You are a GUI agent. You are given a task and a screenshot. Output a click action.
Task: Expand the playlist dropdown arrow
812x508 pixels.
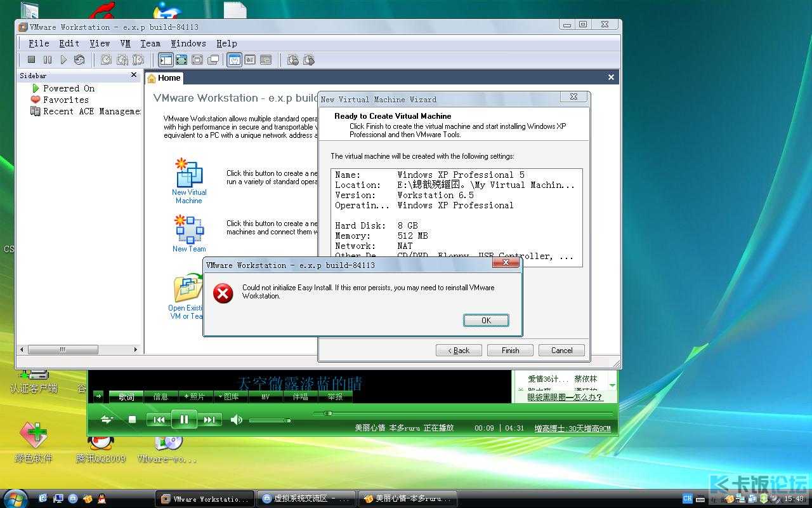pos(612,385)
